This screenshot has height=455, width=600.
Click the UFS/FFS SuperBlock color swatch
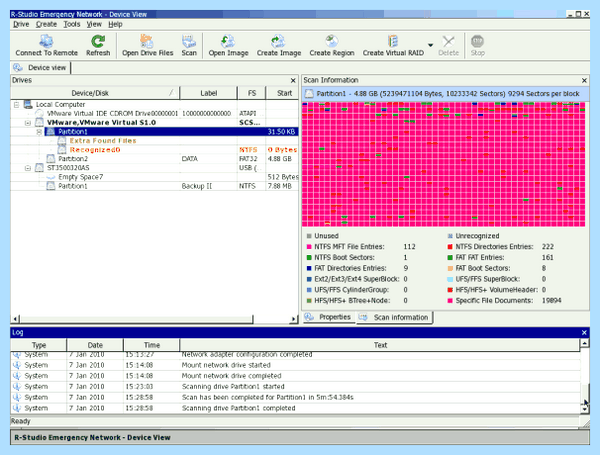tap(450, 279)
